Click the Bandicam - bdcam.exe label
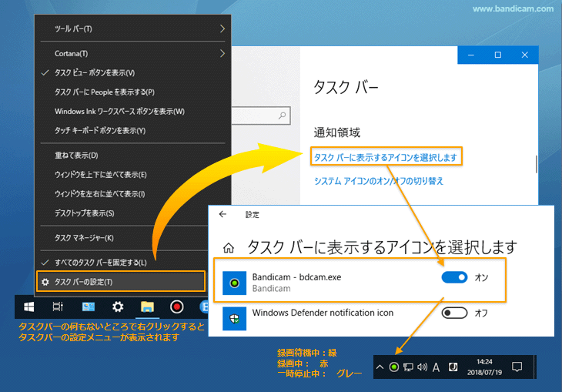 (296, 277)
